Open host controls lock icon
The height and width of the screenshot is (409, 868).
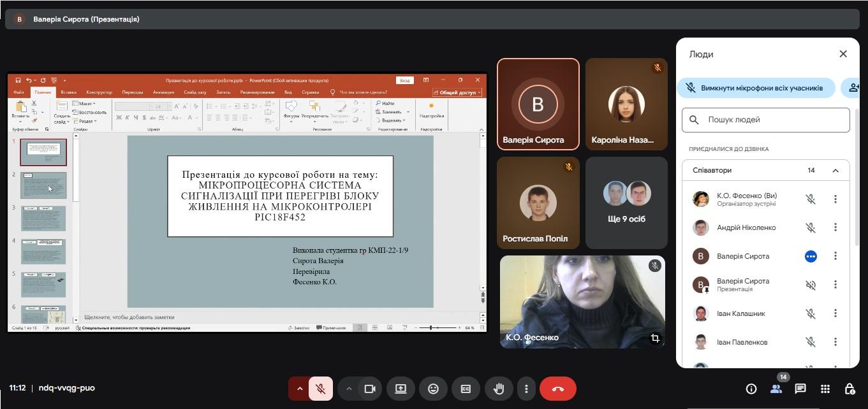[850, 389]
